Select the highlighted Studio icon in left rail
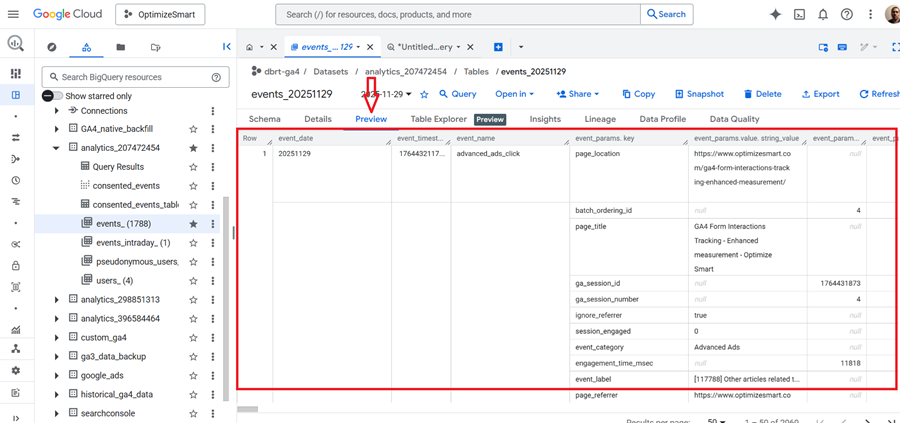Viewport: 900px width, 423px height. click(16, 95)
